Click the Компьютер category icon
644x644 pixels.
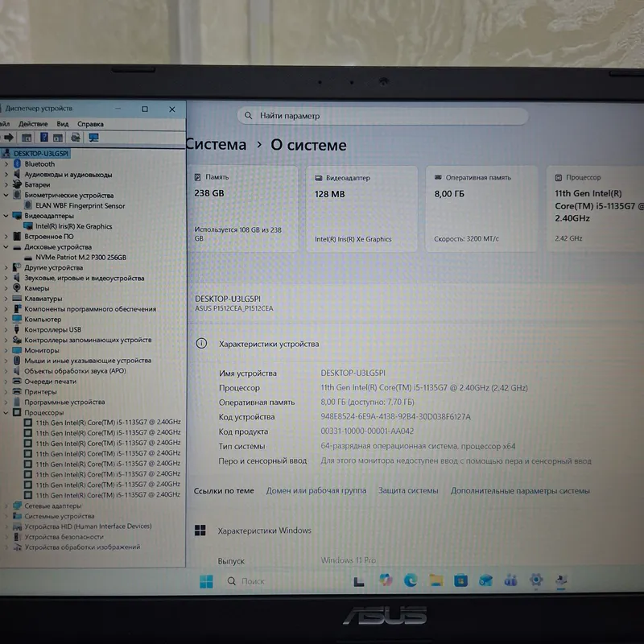(17, 319)
